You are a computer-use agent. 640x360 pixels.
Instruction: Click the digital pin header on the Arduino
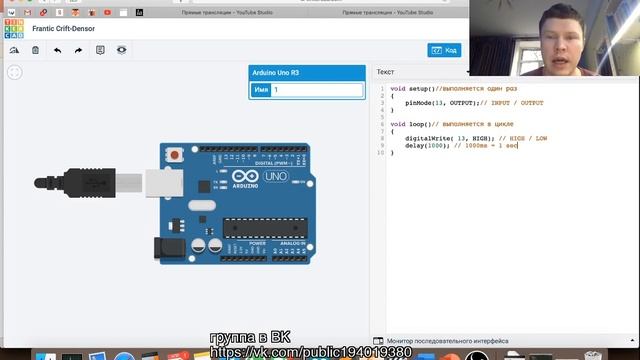point(252,149)
